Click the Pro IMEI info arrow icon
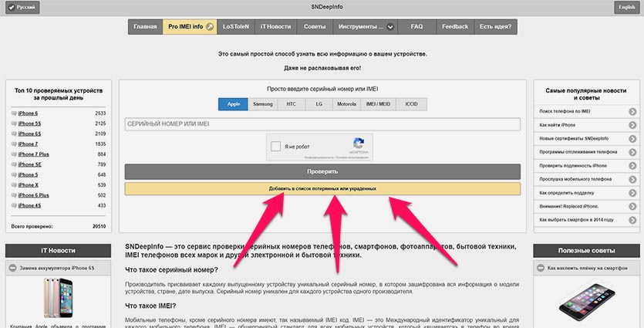The height and width of the screenshot is (328, 644). click(x=210, y=27)
